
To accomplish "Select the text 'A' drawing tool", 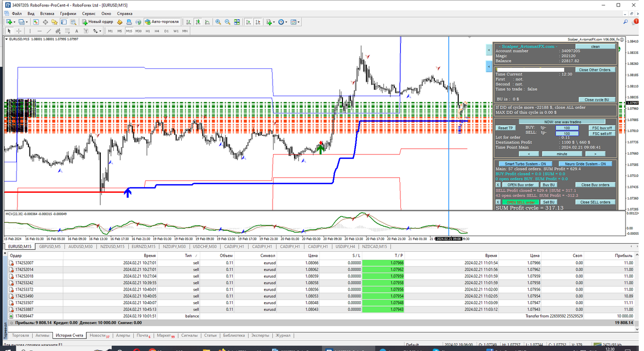I will click(x=76, y=31).
